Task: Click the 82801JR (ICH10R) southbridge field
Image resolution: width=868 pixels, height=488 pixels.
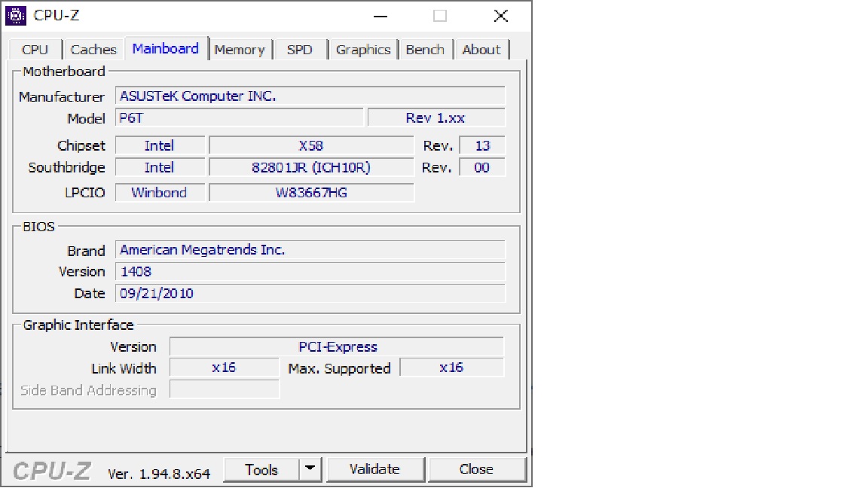Action: coord(311,167)
